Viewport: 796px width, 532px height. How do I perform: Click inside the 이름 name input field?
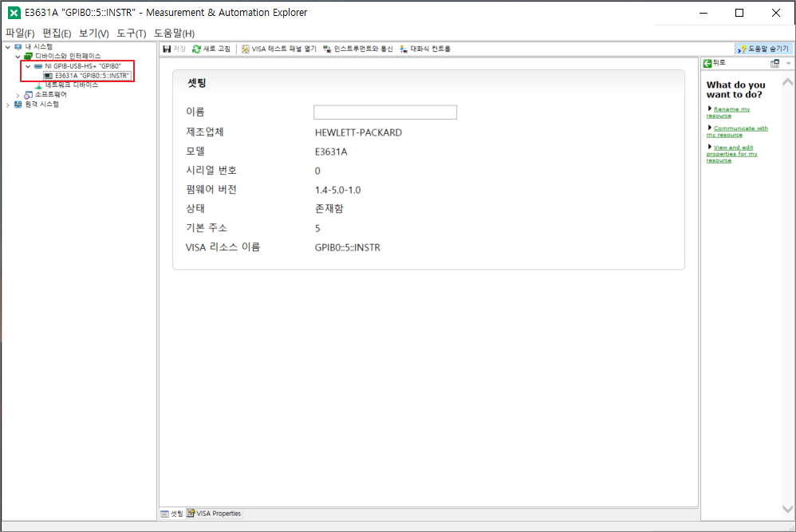click(384, 112)
